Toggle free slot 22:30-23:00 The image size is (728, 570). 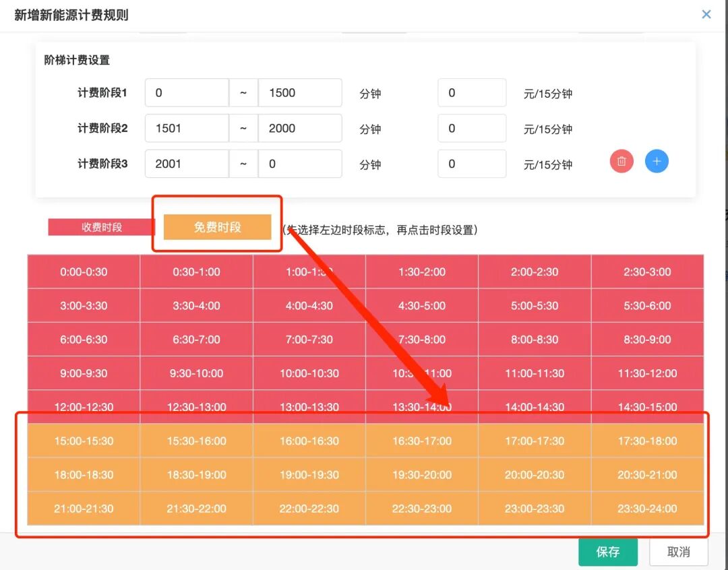422,509
